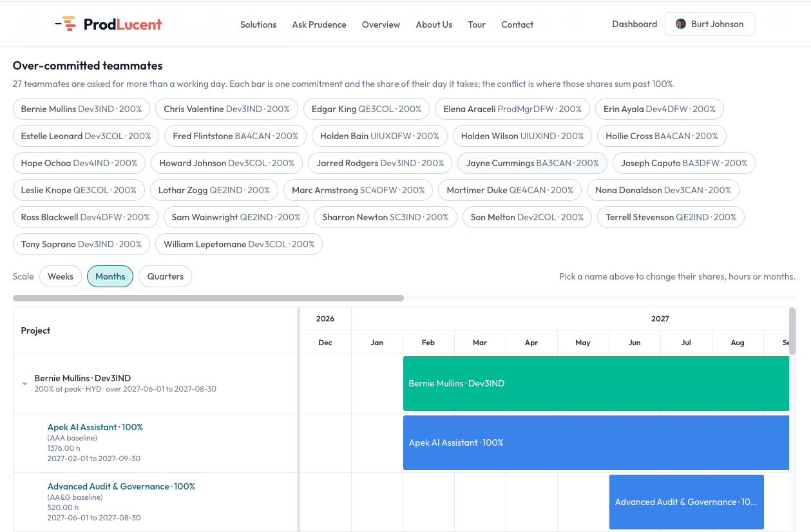811x532 pixels.
Task: Pick Tony Soprano Dev3IND chip
Action: coord(81,244)
